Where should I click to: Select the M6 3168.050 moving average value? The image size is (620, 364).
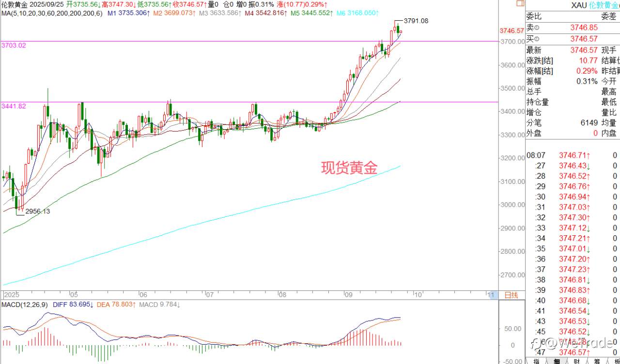[x=357, y=13]
